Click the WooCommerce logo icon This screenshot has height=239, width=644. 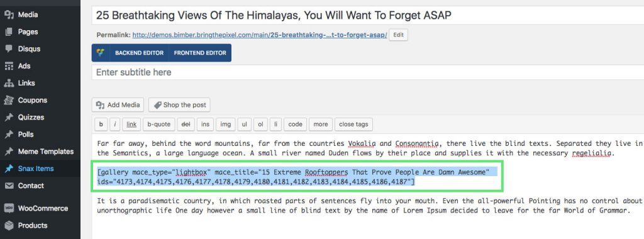coord(9,208)
